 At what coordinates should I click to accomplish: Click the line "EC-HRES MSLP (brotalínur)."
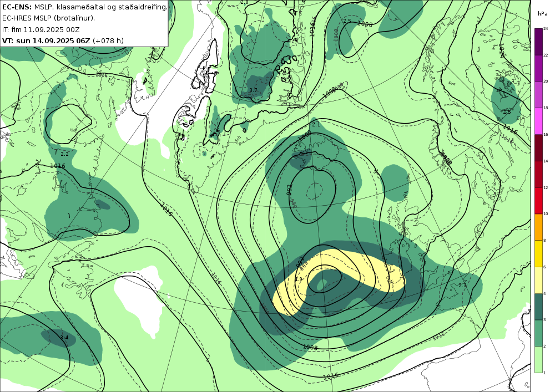point(48,18)
